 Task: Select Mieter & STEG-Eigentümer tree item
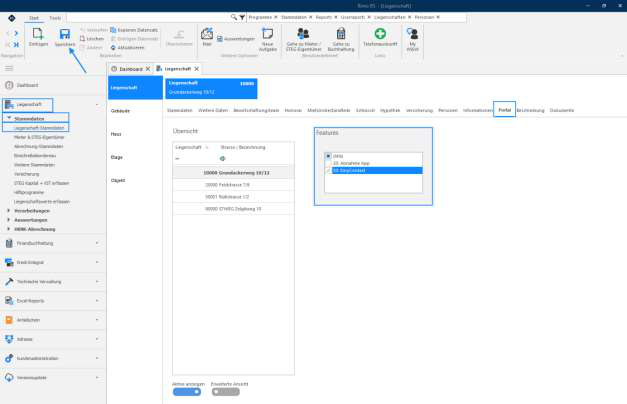coord(39,137)
